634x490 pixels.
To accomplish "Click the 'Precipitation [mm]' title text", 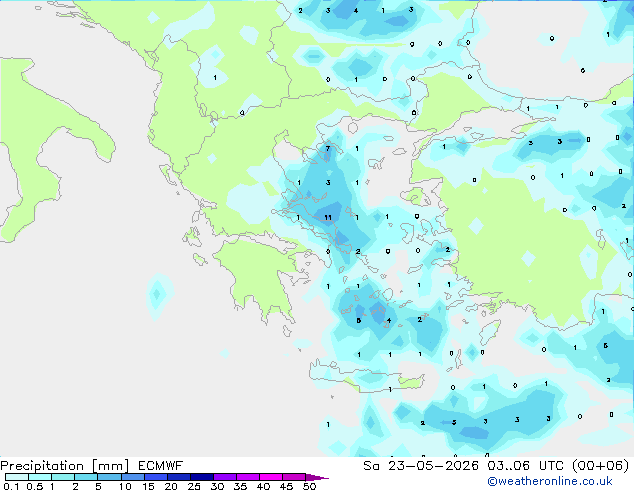I will [x=65, y=466].
